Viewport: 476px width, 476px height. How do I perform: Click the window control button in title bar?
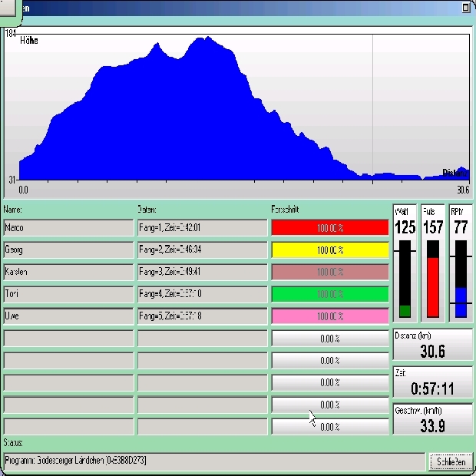(466, 7)
